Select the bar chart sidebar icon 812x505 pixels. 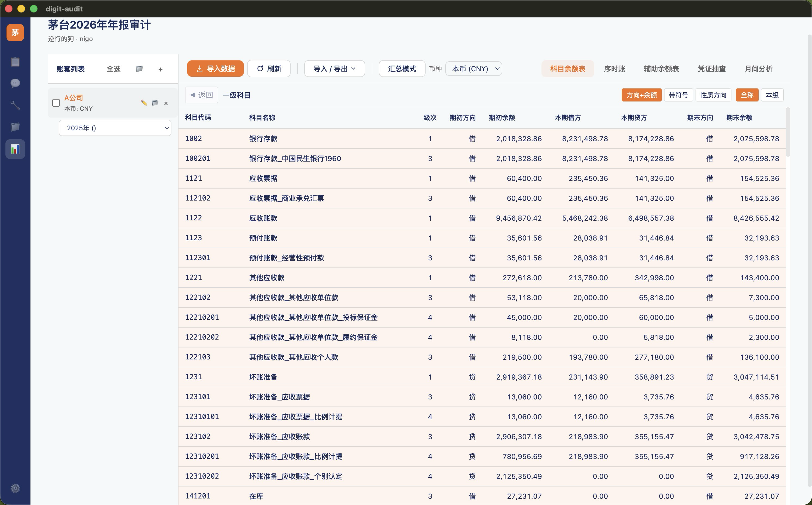[15, 149]
